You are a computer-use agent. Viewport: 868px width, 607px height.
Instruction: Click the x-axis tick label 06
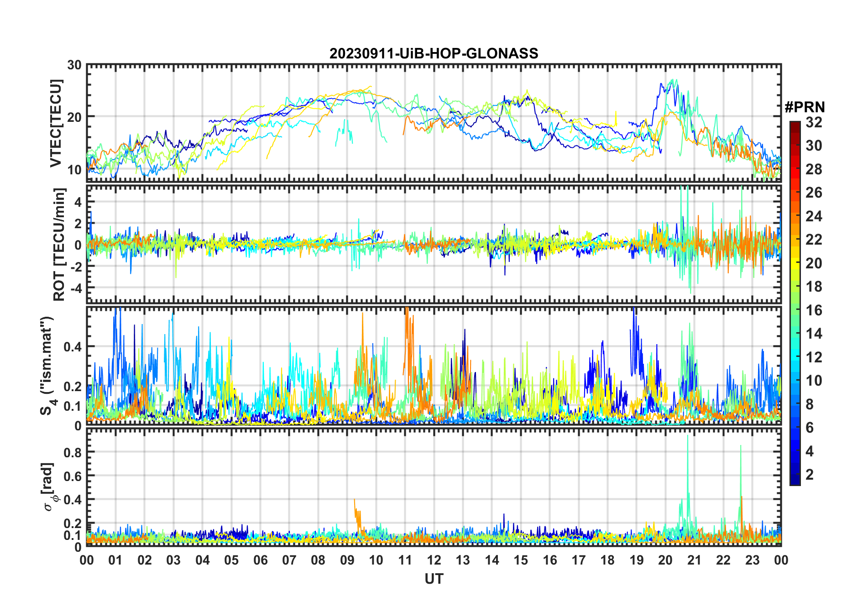[261, 560]
